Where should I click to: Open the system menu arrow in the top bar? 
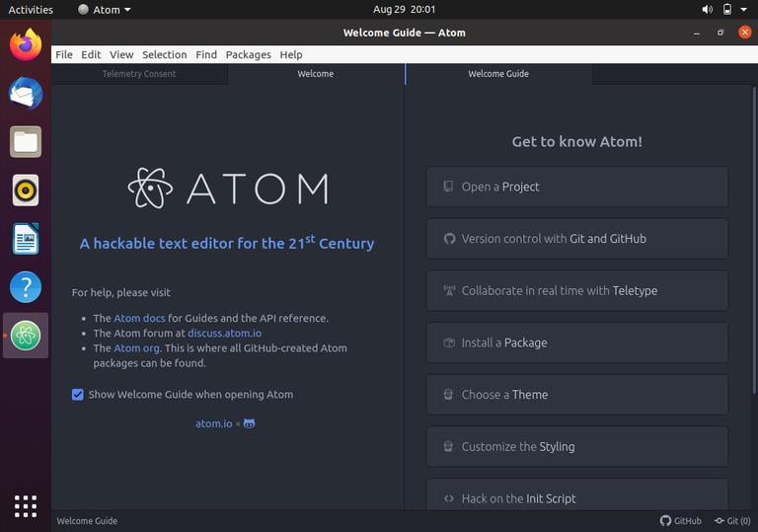tap(743, 9)
